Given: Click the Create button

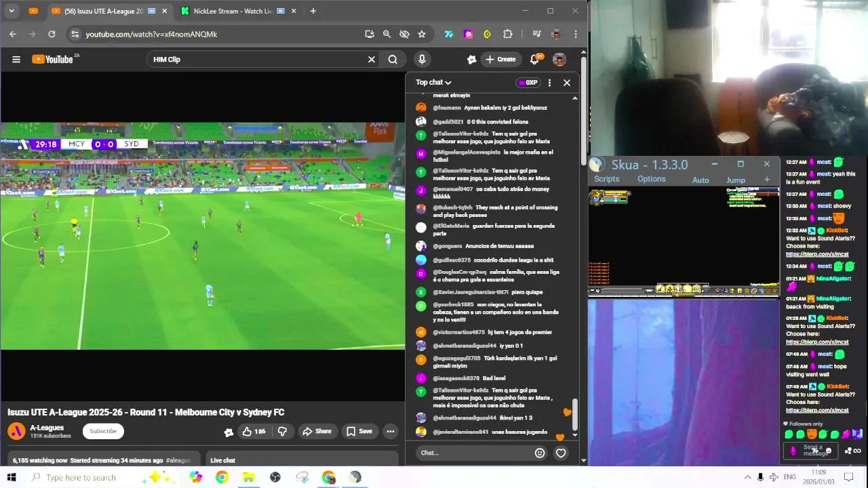Looking at the screenshot, I should (x=500, y=60).
